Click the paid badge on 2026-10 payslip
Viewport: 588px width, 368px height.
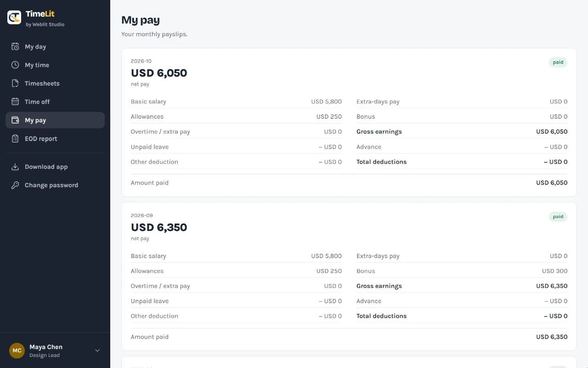558,62
